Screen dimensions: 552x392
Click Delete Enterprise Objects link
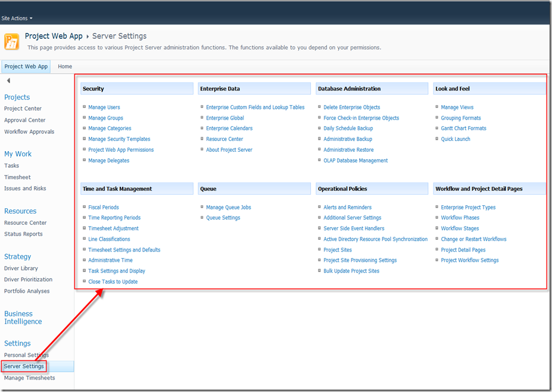click(351, 108)
